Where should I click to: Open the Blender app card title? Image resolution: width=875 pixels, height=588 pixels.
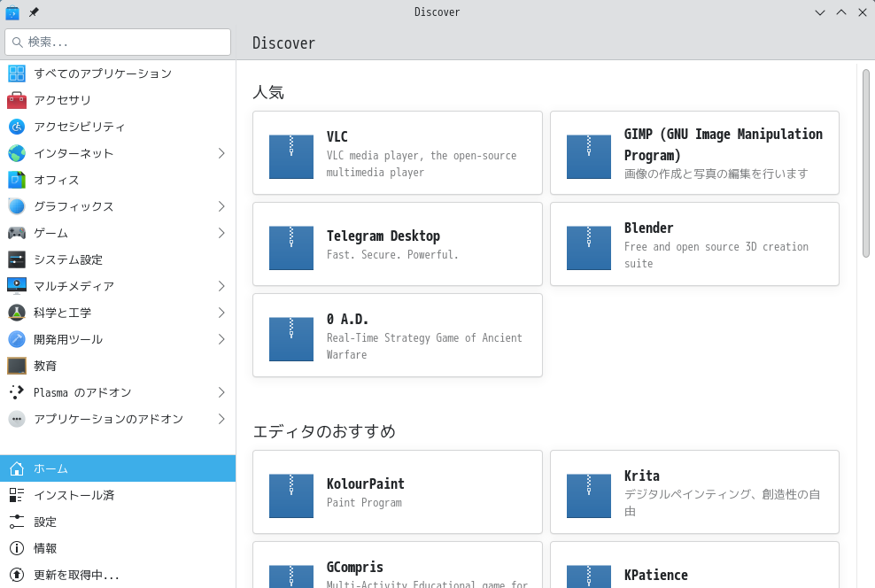[x=648, y=228]
